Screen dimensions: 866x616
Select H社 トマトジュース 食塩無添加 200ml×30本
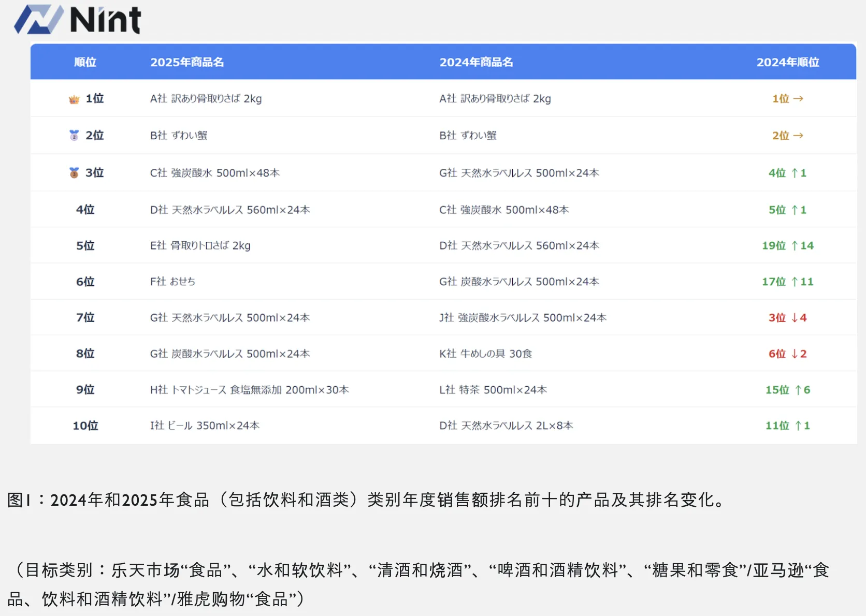point(249,390)
